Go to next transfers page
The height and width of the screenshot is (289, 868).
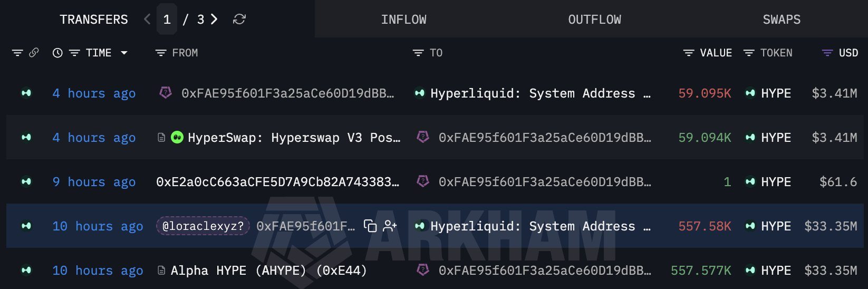pyautogui.click(x=214, y=20)
